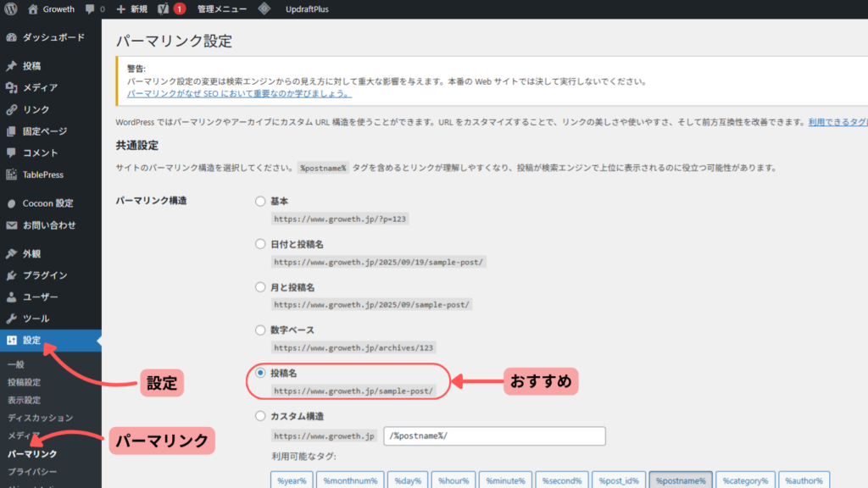The height and width of the screenshot is (488, 868).
Task: Click the home icon beside Groweth site name
Action: 33,9
